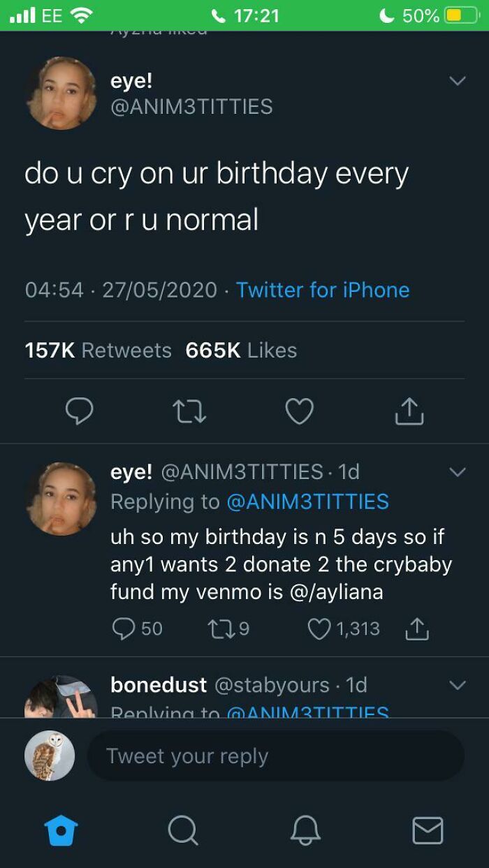
Task: View the 157K Retweets list
Action: (98, 350)
